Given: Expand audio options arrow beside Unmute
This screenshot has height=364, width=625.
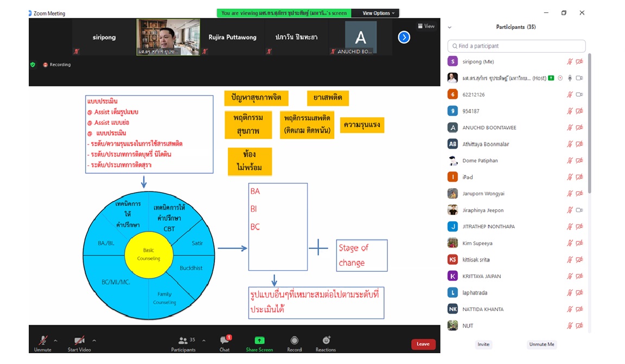Looking at the screenshot, I should pyautogui.click(x=55, y=341).
